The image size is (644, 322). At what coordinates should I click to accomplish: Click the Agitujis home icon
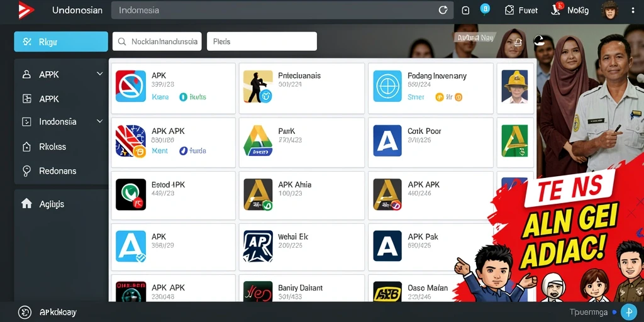[x=26, y=203]
